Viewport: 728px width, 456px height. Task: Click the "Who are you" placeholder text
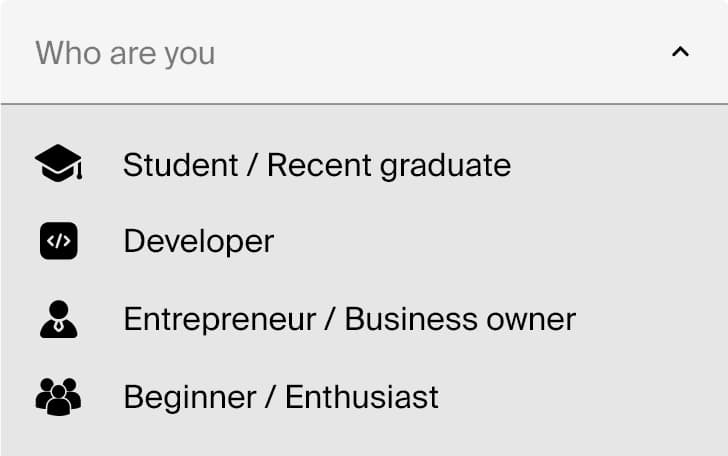[125, 53]
